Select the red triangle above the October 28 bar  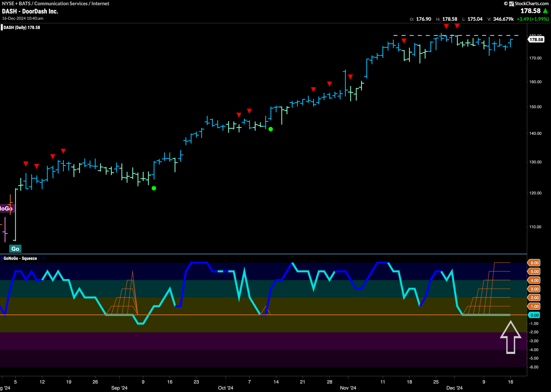click(330, 84)
